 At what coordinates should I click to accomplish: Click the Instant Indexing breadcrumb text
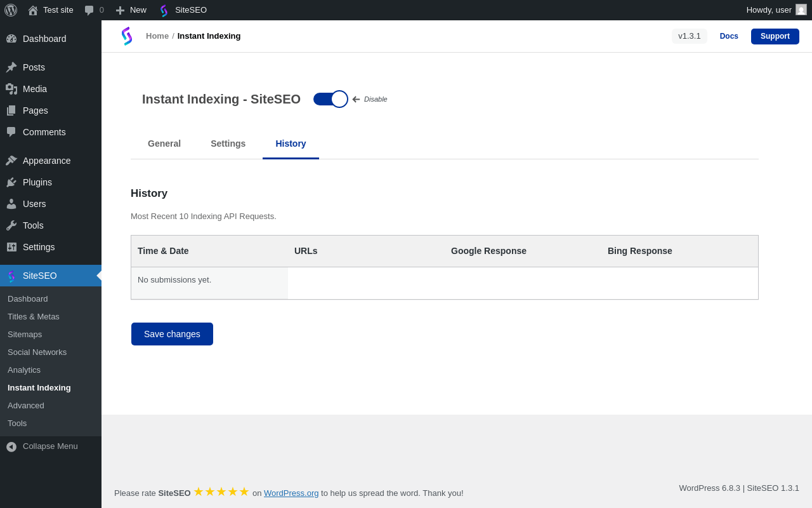click(x=209, y=36)
